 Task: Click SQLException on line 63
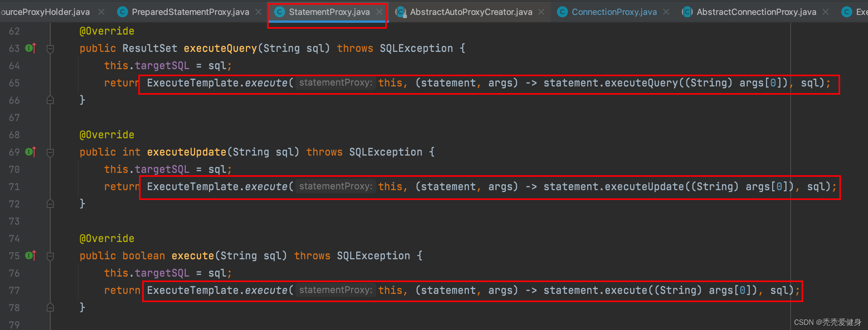416,48
